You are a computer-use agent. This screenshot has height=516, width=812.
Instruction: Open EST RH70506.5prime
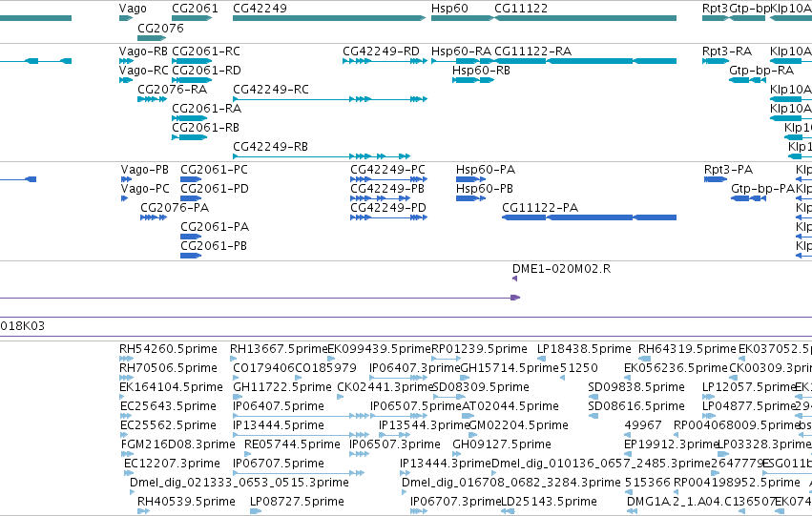coord(168,368)
